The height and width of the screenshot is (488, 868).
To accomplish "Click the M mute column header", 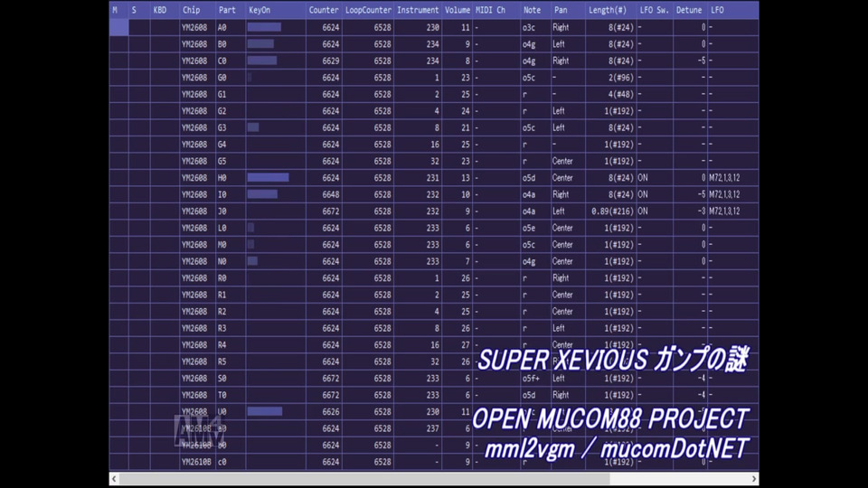I will pos(118,10).
